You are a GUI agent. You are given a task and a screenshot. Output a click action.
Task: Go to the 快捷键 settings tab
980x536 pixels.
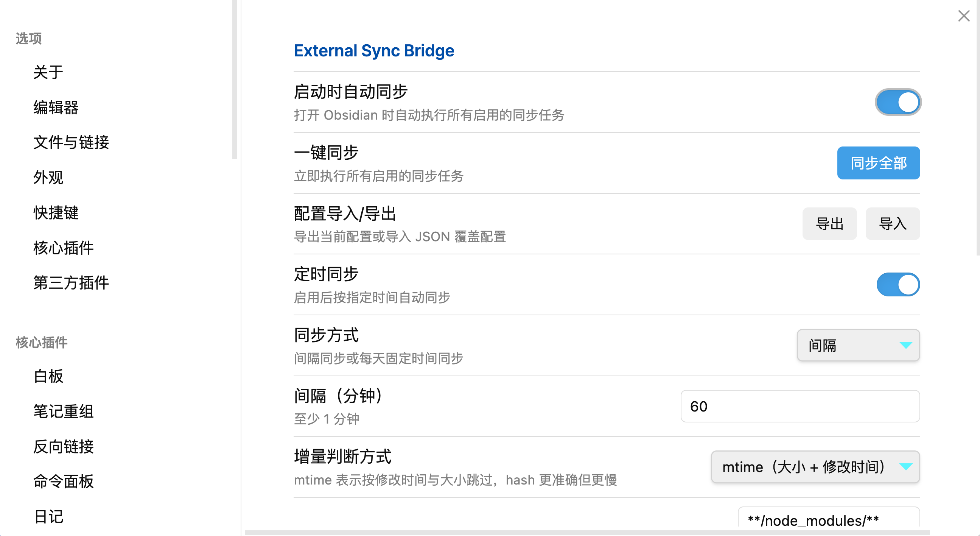click(x=56, y=212)
